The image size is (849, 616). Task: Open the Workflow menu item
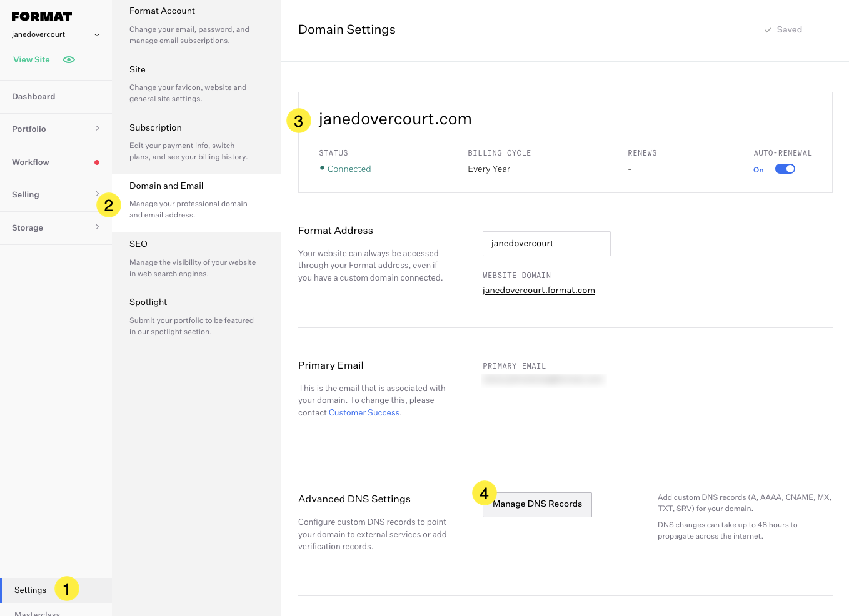point(56,162)
